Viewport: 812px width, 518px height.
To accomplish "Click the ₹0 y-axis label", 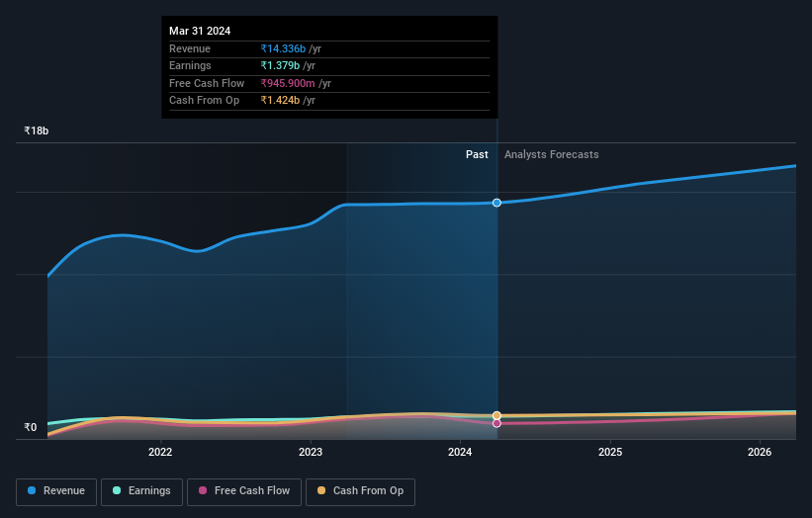I will pos(31,427).
